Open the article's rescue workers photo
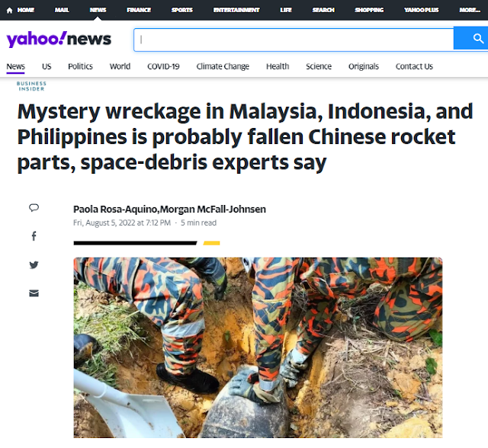Screen dimensions: 488x448 coord(258,347)
